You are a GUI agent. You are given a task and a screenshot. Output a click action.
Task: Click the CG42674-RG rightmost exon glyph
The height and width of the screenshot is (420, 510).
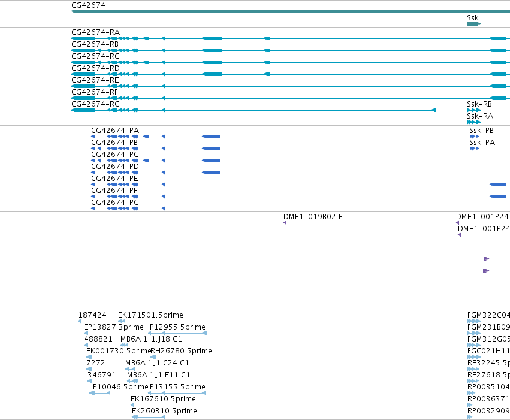433,110
